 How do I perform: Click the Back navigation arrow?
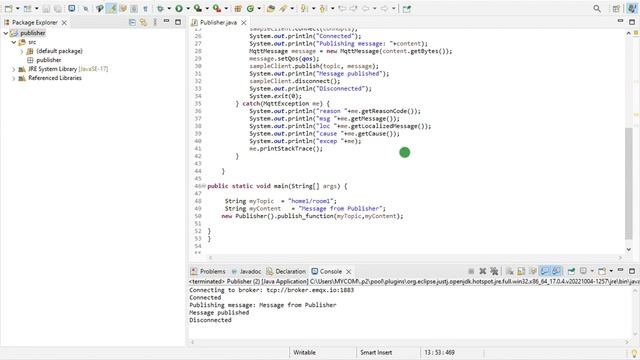366,9
